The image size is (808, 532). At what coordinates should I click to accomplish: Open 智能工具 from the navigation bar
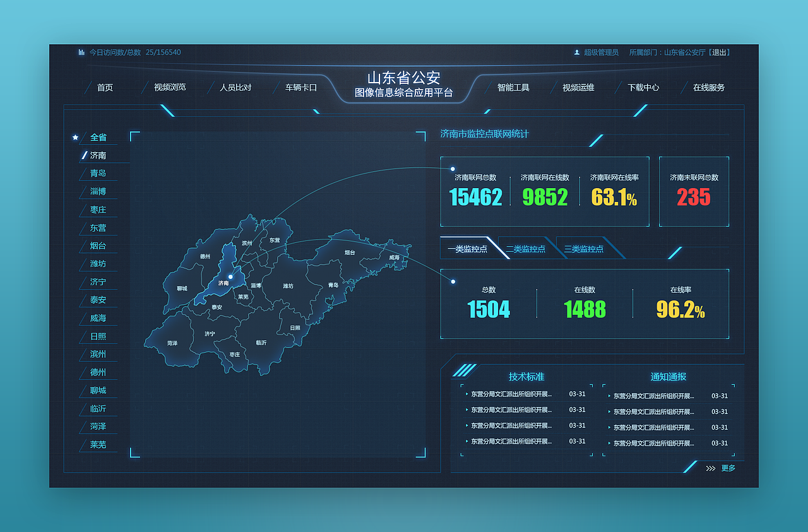coord(513,87)
